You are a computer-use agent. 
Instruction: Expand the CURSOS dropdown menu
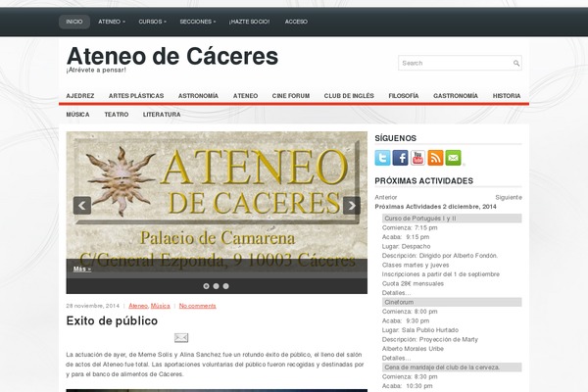tap(152, 22)
